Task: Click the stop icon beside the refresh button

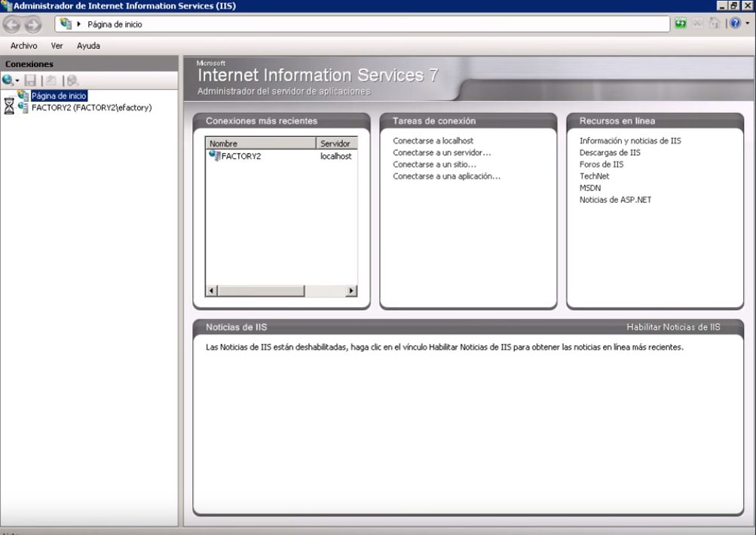Action: coord(697,23)
